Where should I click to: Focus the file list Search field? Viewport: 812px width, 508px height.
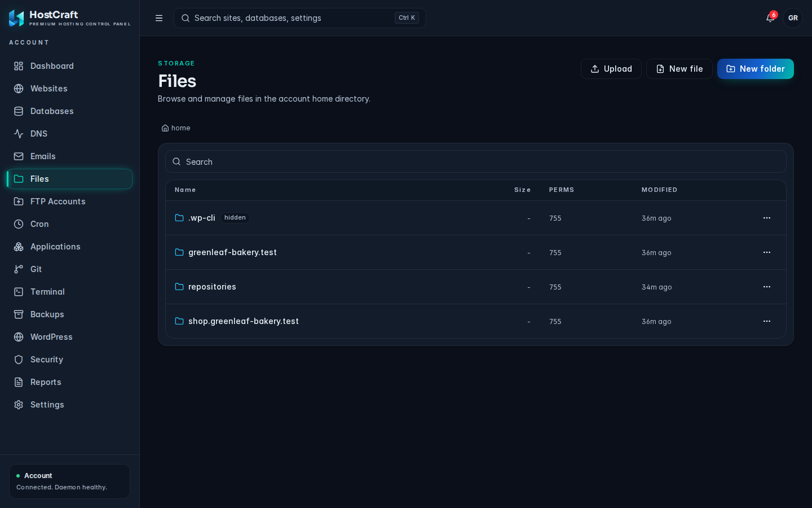(x=476, y=161)
